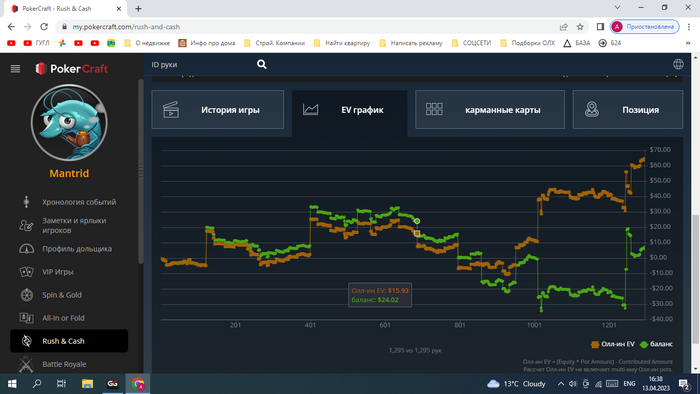
Task: Open Профиль дольщика section
Action: 77,249
